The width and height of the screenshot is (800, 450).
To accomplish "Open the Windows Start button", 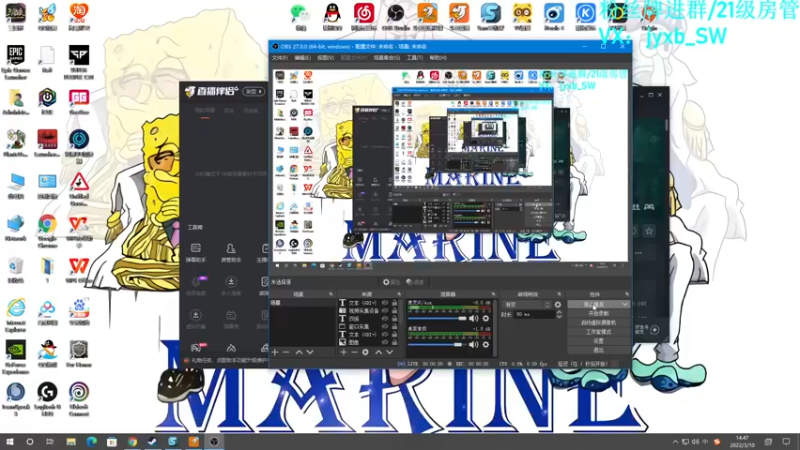I will [x=10, y=442].
